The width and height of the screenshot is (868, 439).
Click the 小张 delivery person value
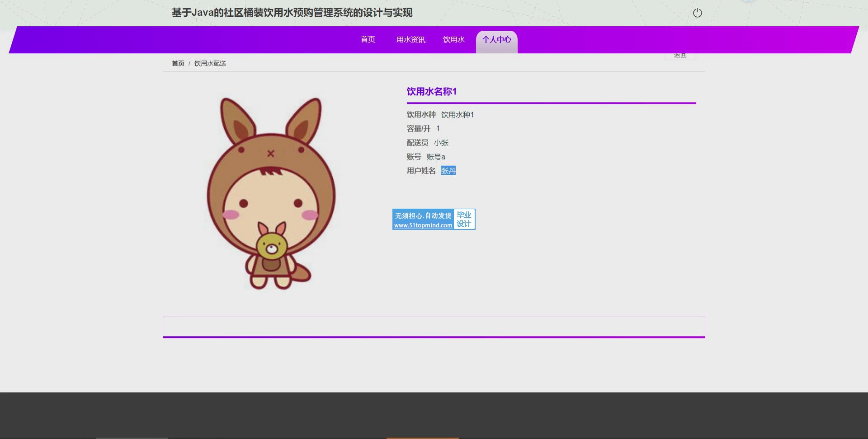(441, 143)
